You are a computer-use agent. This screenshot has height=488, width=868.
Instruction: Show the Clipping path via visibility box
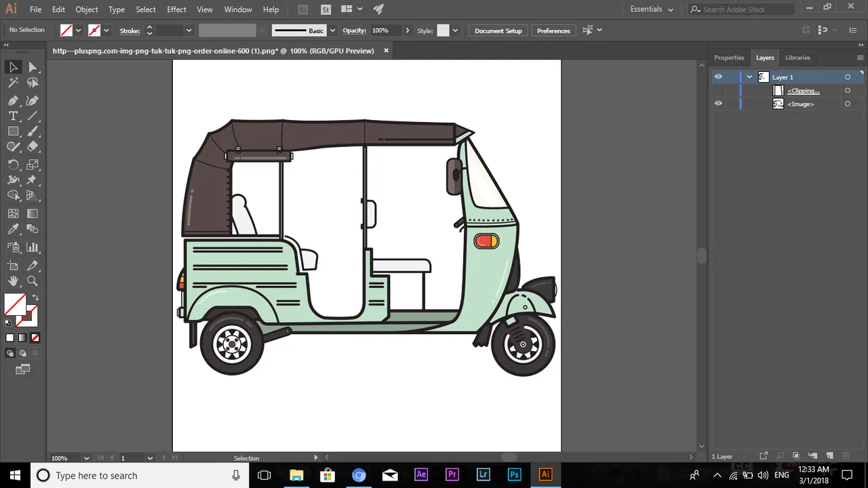718,90
